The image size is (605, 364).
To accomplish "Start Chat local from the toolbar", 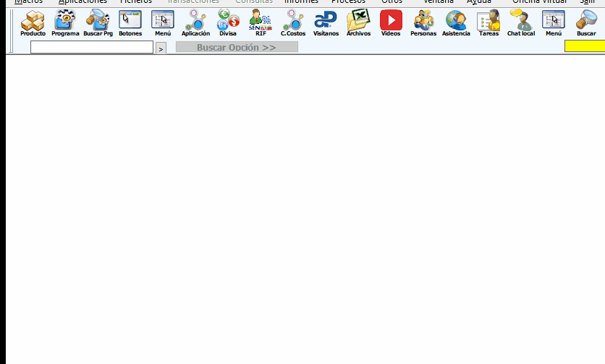I will click(521, 22).
